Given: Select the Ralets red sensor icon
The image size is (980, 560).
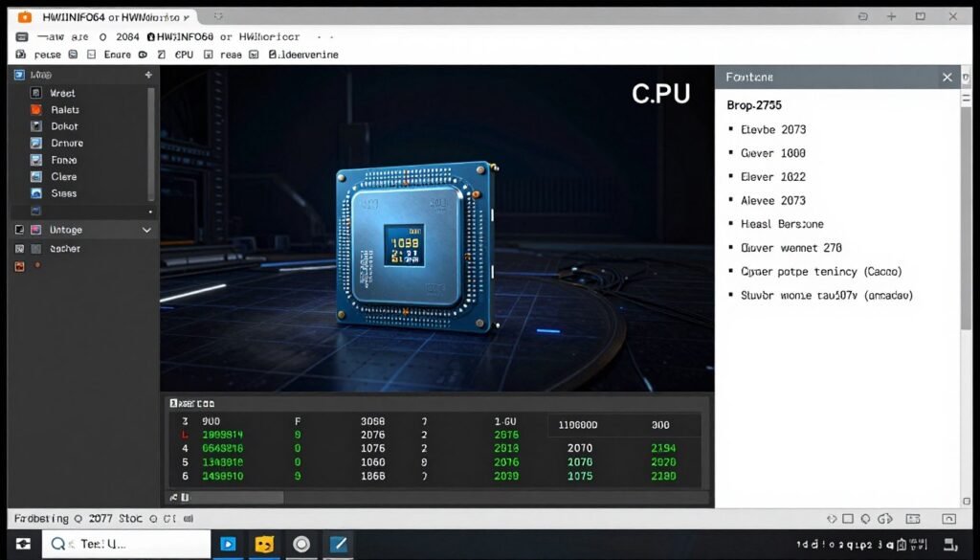Looking at the screenshot, I should [35, 109].
